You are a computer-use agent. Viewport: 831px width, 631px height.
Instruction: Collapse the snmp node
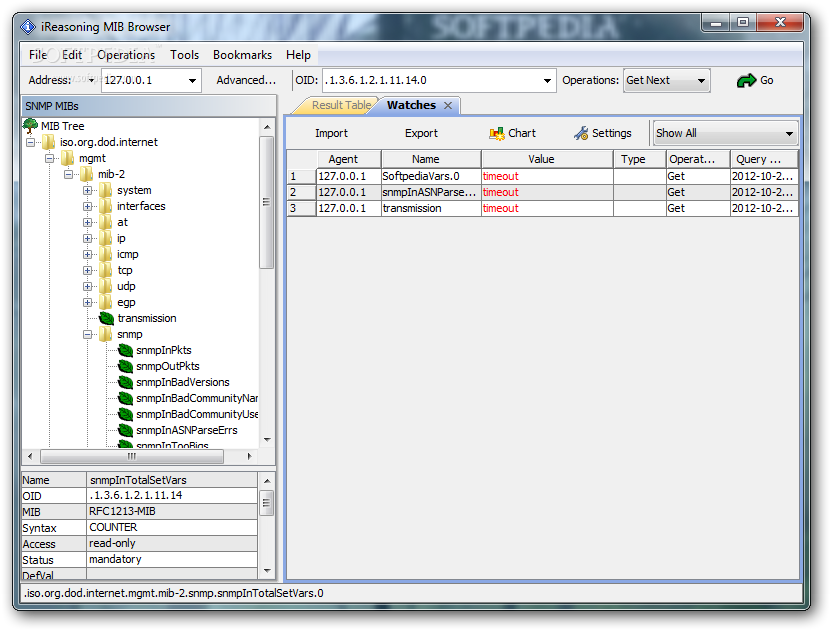[x=87, y=334]
